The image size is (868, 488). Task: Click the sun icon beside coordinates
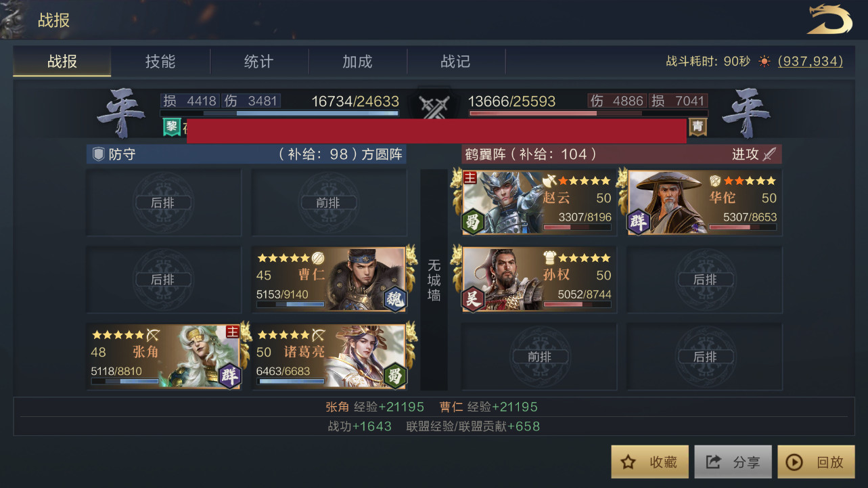click(764, 62)
